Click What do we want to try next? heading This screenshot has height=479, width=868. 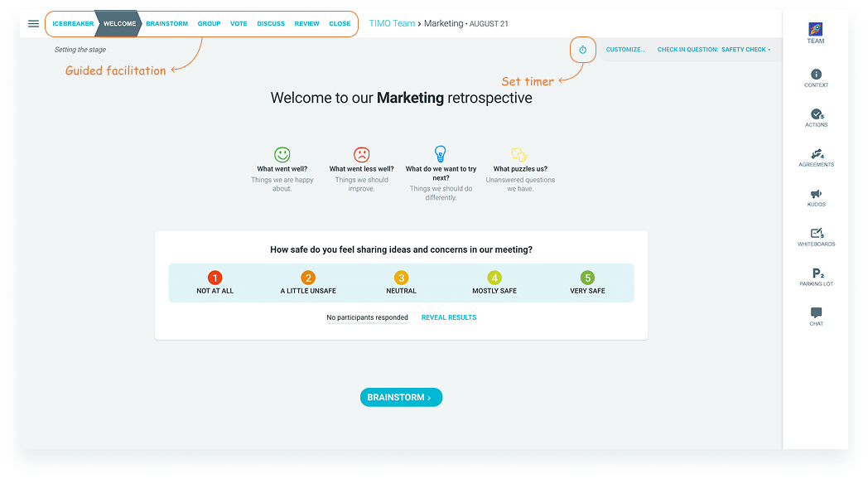[441, 173]
